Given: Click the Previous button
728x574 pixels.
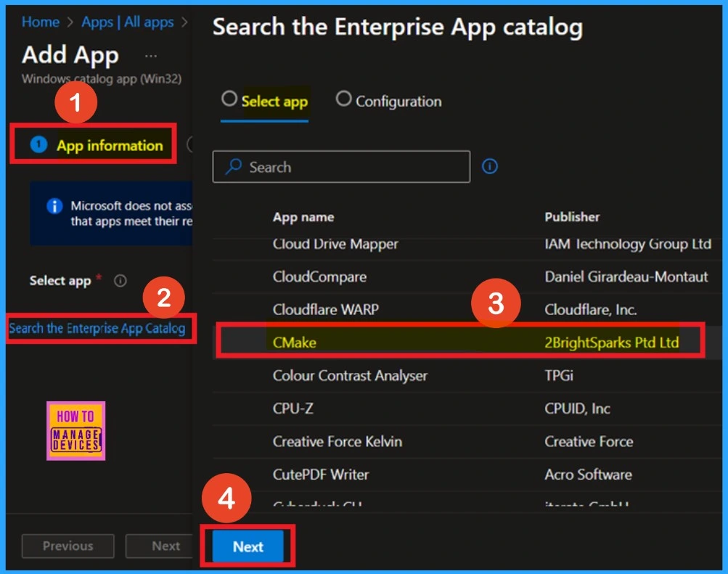Looking at the screenshot, I should [x=68, y=546].
